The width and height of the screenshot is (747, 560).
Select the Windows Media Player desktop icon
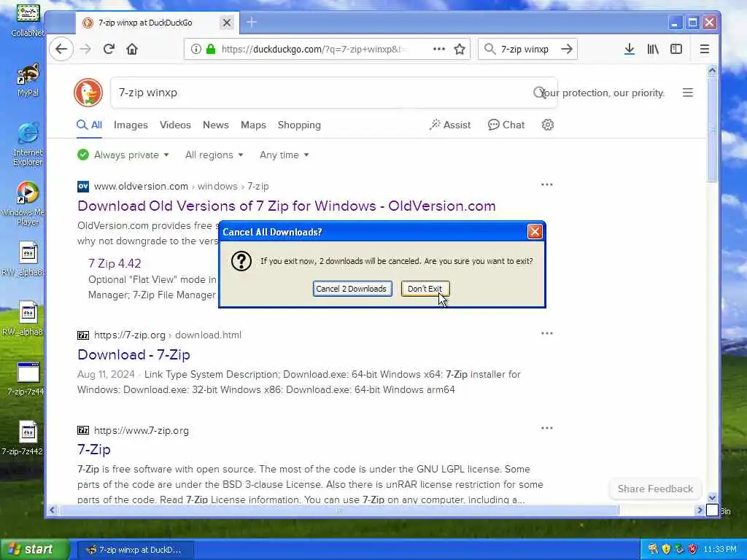26,204
